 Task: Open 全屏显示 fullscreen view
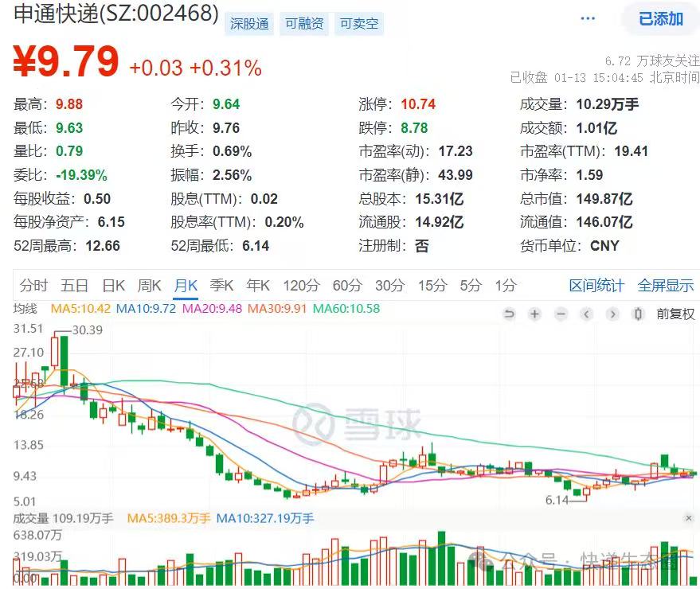click(x=666, y=286)
